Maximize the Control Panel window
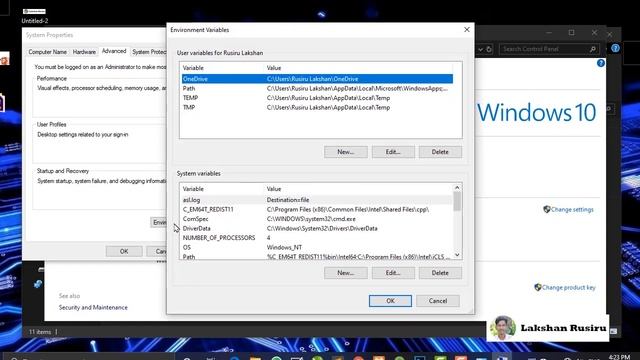The image size is (640, 360). point(571,33)
